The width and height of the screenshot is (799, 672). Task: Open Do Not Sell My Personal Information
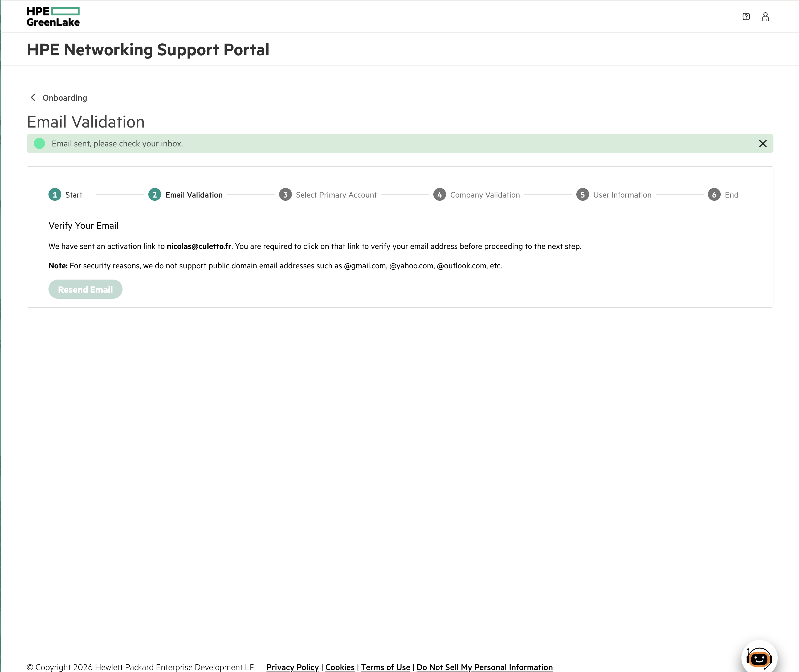[x=485, y=667]
